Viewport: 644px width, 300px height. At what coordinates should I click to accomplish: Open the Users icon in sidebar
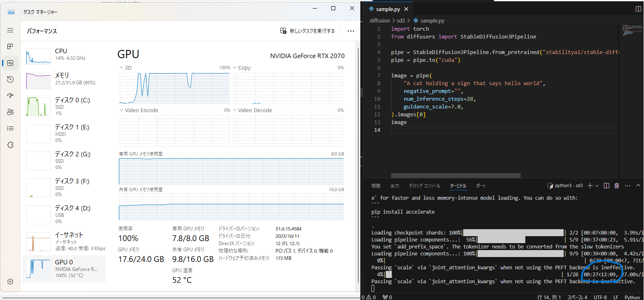coord(10,112)
